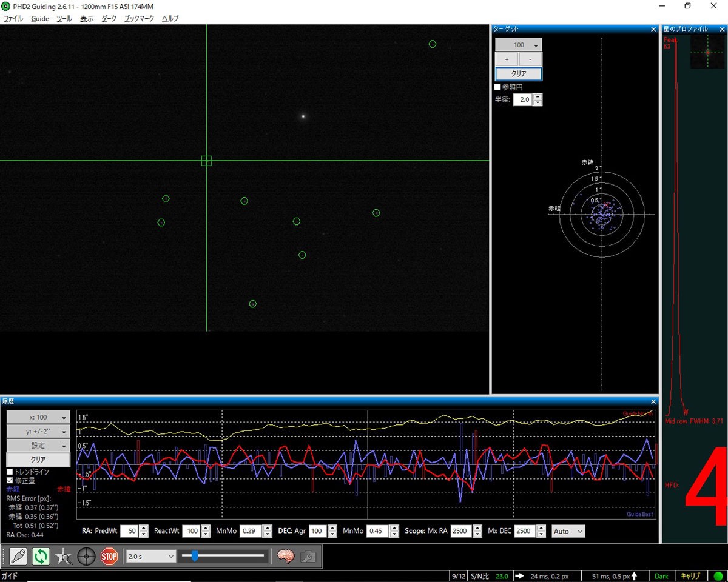The image size is (728, 582).
Task: Click the PredWt input field
Action: pyautogui.click(x=130, y=531)
